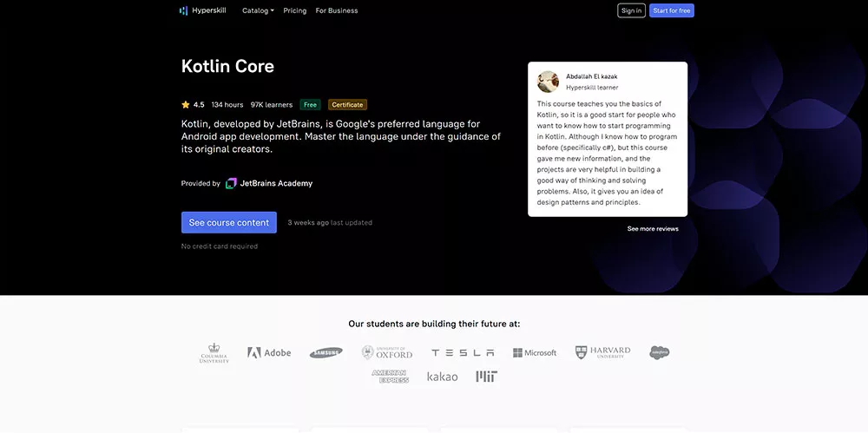Viewport: 868px width, 433px height.
Task: Click the Certificate badge
Action: point(347,105)
